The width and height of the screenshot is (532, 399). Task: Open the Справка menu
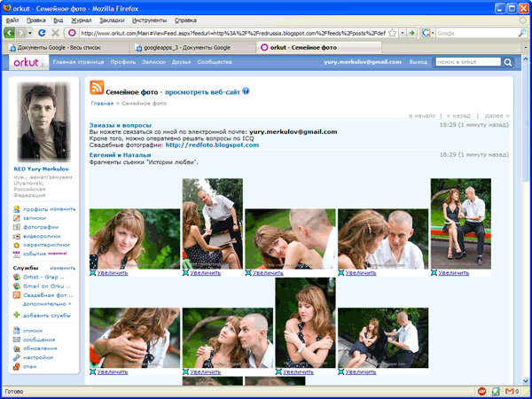point(185,20)
